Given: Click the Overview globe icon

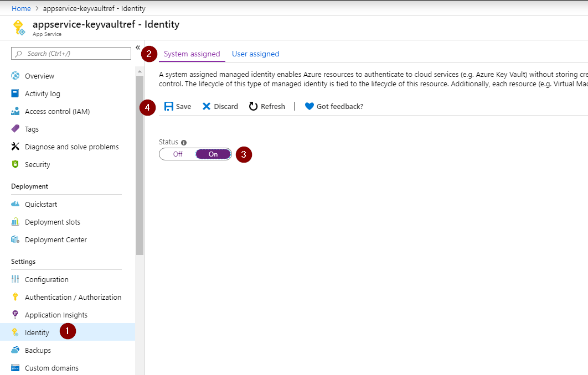Looking at the screenshot, I should point(16,76).
